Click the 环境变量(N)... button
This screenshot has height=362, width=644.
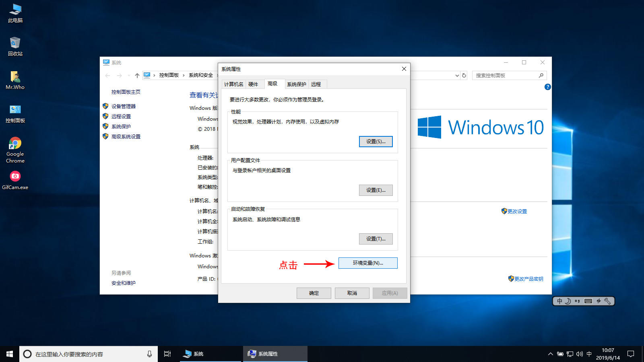(x=368, y=263)
